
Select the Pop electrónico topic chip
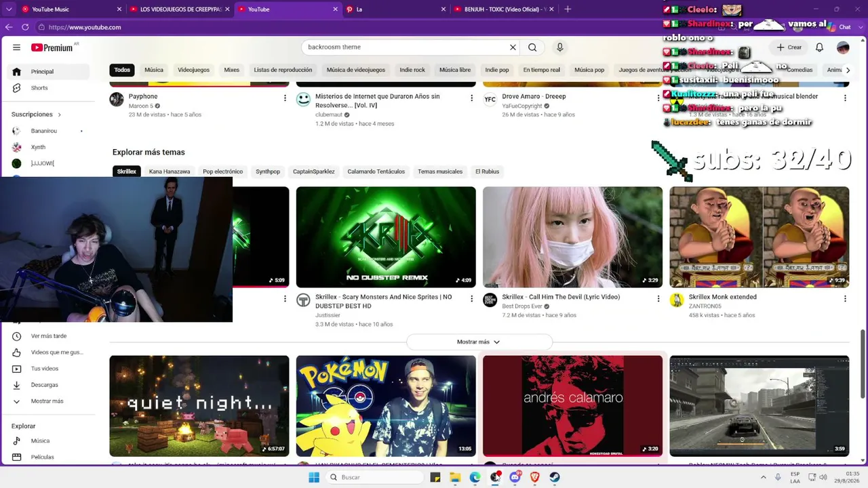coord(222,171)
